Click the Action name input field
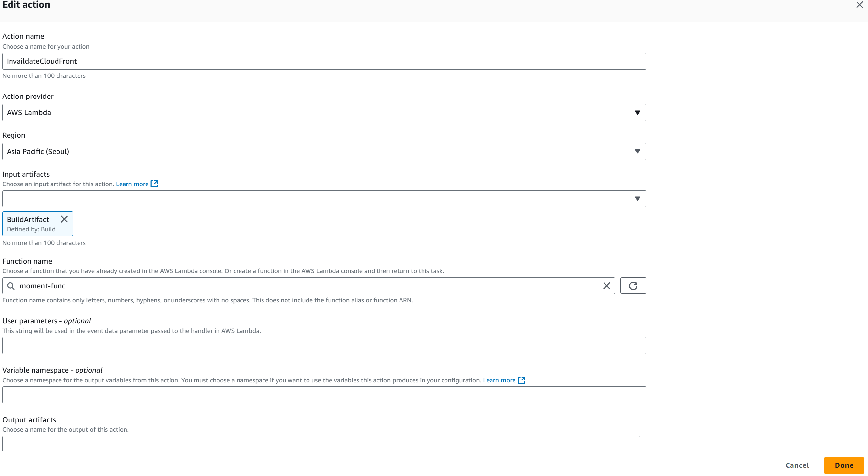Image resolution: width=868 pixels, height=476 pixels. pyautogui.click(x=324, y=61)
